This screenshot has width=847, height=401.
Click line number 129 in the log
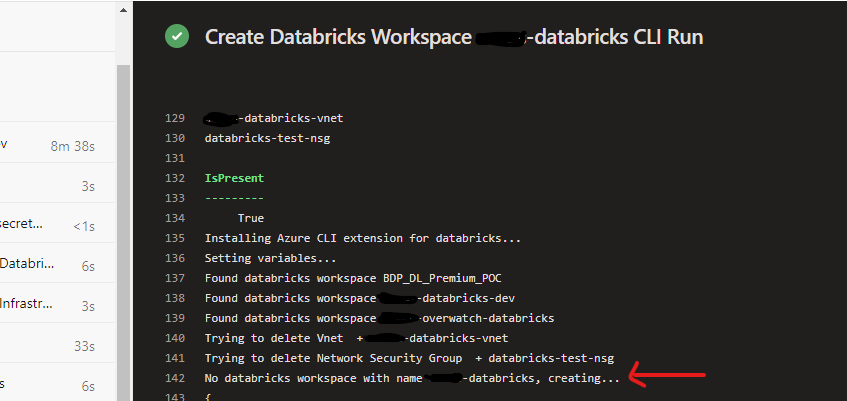click(x=175, y=118)
